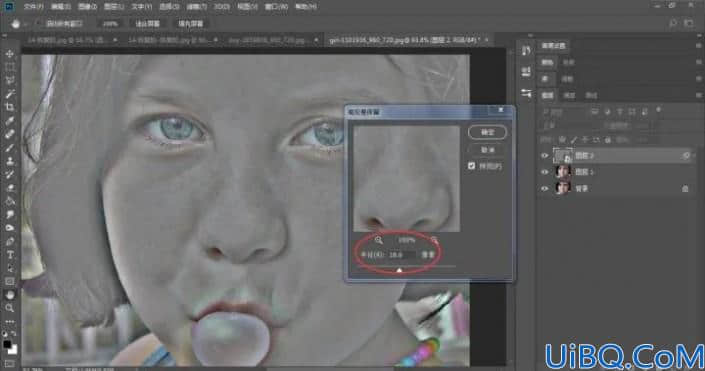Image resolution: width=705 pixels, height=371 pixels.
Task: Click the 适合屏幕 button
Action: tap(147, 23)
